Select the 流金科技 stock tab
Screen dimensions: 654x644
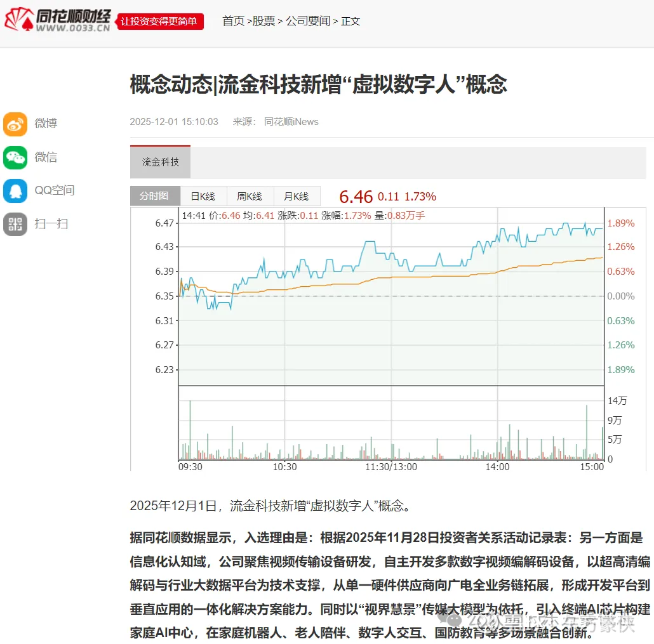pos(160,162)
